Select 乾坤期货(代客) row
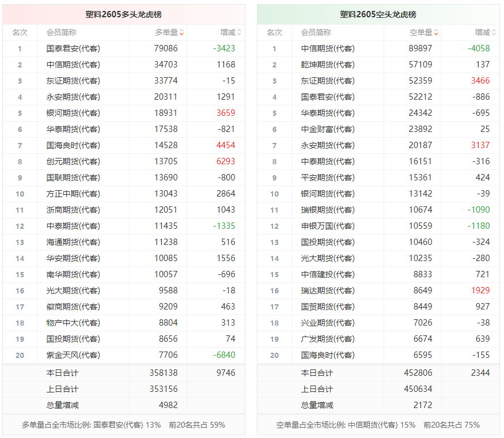Screen dimensions: 504x438 [x=378, y=65]
